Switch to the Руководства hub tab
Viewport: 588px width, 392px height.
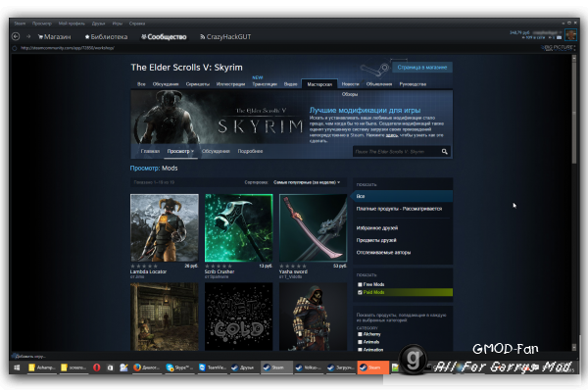pyautogui.click(x=413, y=84)
